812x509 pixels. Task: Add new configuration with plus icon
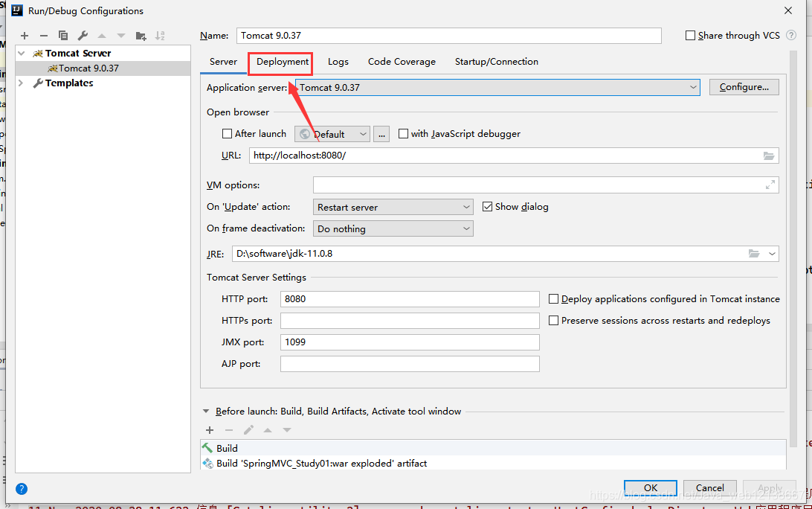[25, 36]
